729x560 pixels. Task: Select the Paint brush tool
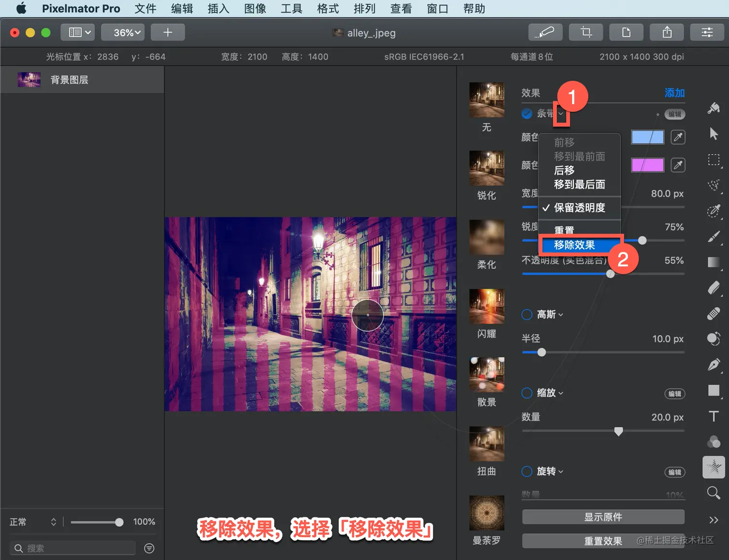click(x=714, y=236)
